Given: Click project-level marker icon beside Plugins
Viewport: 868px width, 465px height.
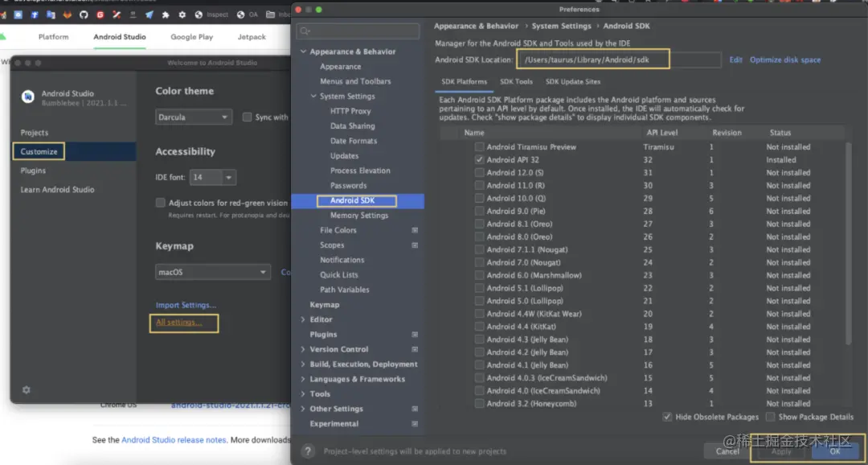Looking at the screenshot, I should click(415, 334).
